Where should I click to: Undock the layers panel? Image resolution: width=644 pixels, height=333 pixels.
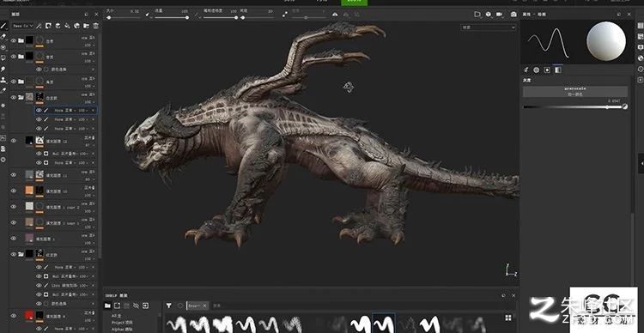point(86,14)
